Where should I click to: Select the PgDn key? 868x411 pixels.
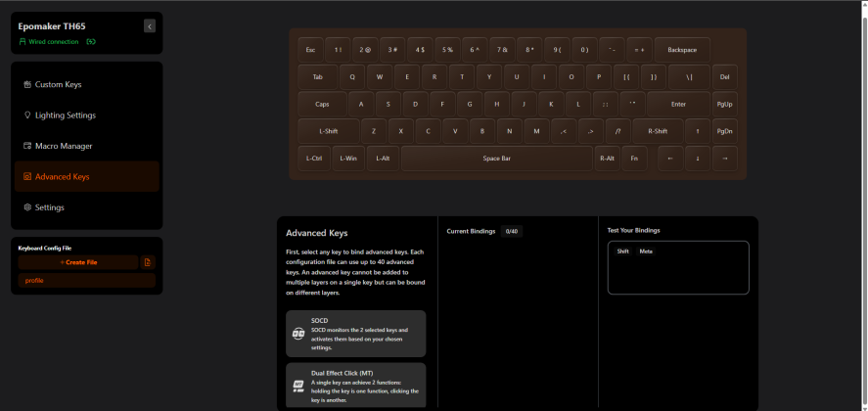pos(724,131)
